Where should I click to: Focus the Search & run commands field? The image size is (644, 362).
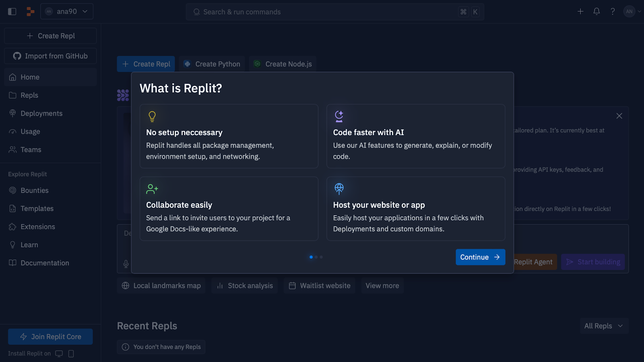(x=335, y=12)
